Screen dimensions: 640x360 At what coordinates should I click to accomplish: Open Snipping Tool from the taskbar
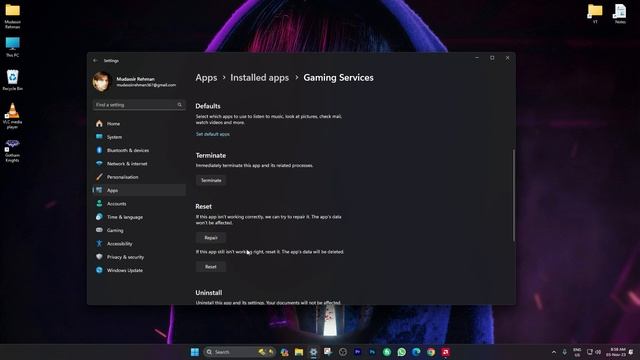click(328, 352)
